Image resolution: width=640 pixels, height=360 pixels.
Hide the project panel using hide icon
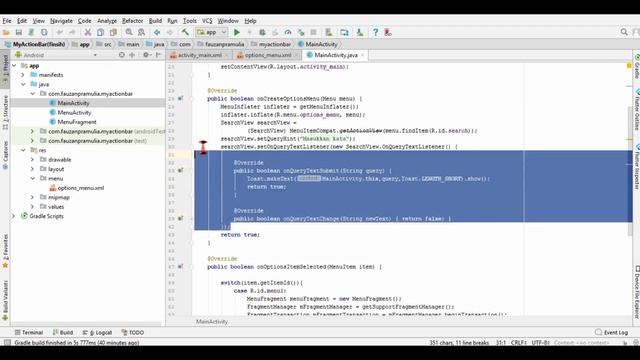click(x=159, y=55)
